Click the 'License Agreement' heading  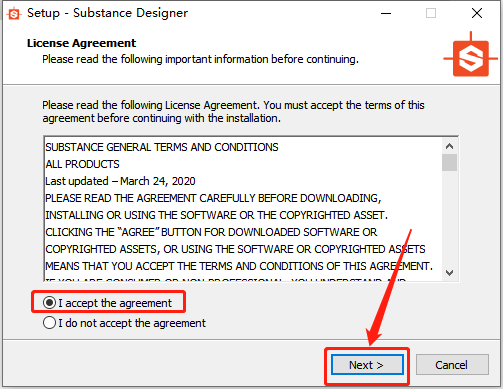pyautogui.click(x=81, y=43)
